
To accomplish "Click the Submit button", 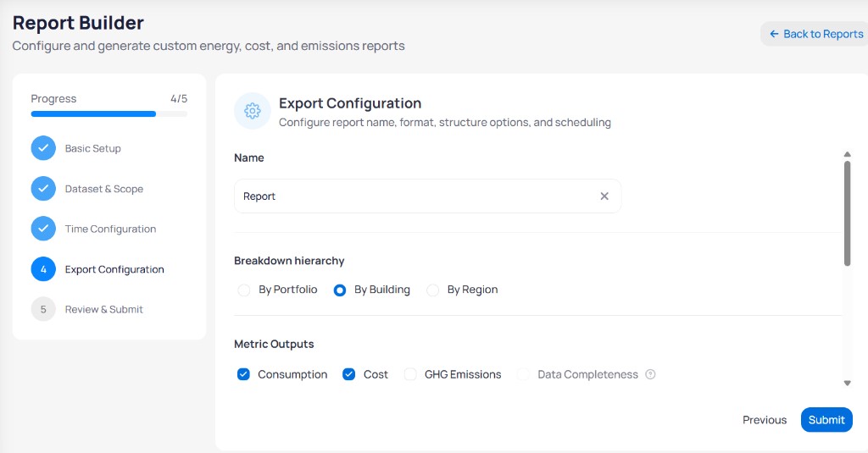I will [x=826, y=420].
